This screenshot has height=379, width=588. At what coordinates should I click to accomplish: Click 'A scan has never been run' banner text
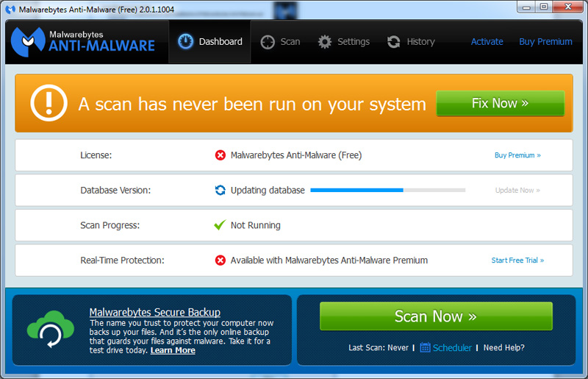click(252, 104)
